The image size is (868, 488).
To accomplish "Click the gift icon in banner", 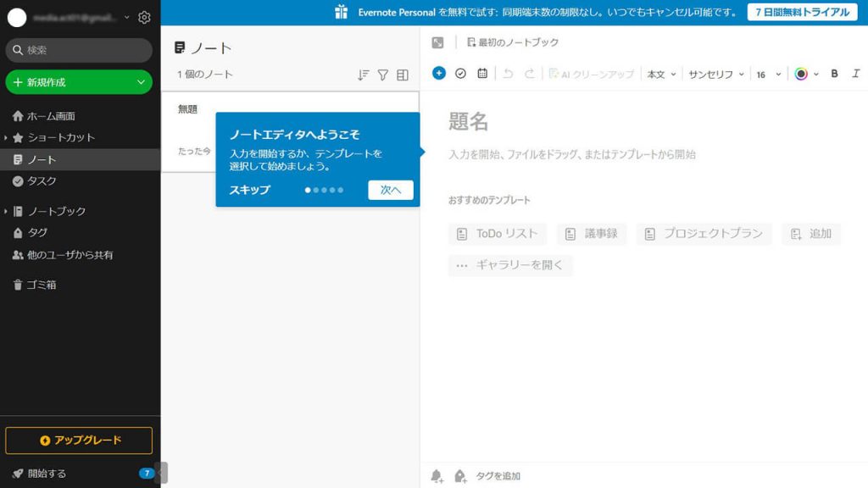I will click(341, 12).
